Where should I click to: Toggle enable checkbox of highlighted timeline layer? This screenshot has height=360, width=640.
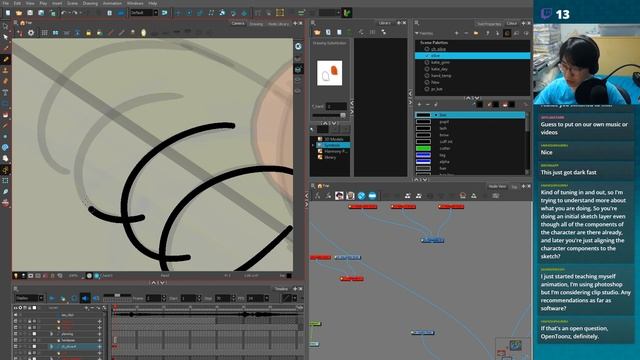click(16, 347)
